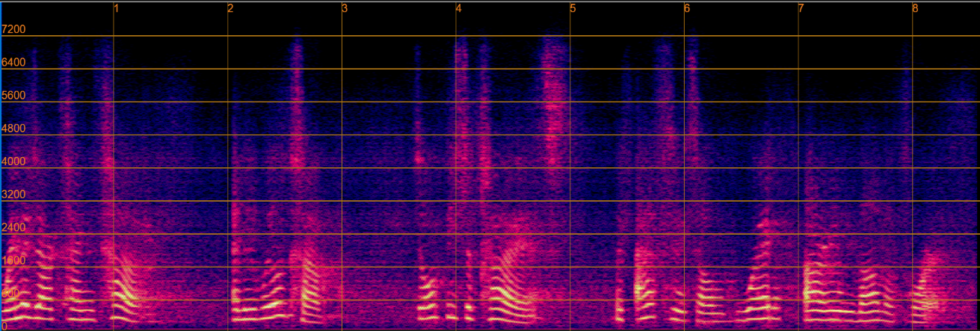Click the 7200 Hz frequency axis label
Screen dimensions: 980x331
[x=14, y=30]
